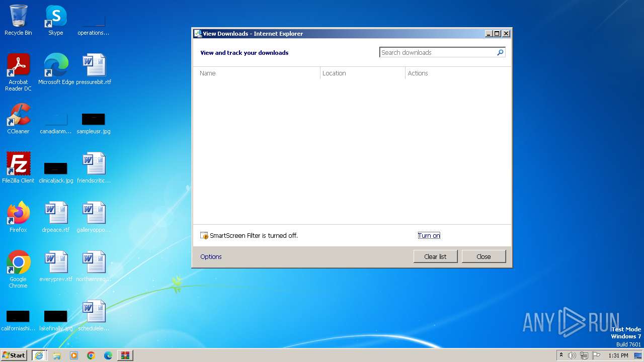Select the FileZilla Client desktop shortcut
644x362 pixels.
18,168
